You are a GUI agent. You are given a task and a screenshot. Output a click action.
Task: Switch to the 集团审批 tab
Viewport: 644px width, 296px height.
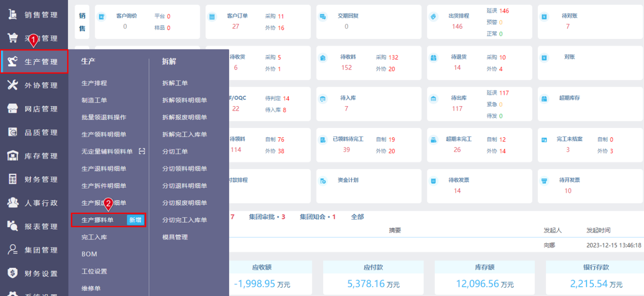[x=267, y=217]
